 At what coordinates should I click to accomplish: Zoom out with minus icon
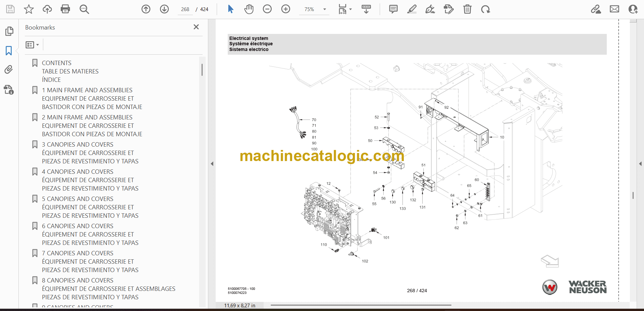pos(267,9)
